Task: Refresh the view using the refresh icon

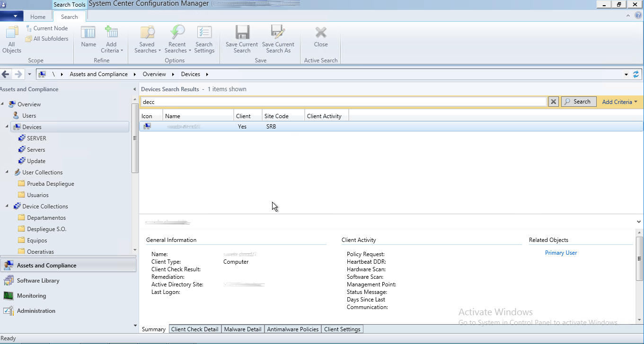Action: tap(636, 74)
